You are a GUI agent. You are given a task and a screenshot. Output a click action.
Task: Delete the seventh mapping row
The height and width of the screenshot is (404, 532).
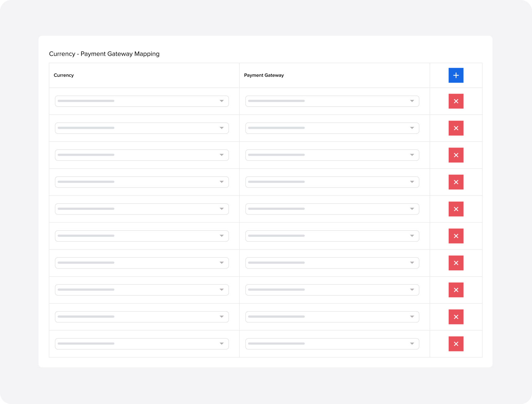(456, 263)
